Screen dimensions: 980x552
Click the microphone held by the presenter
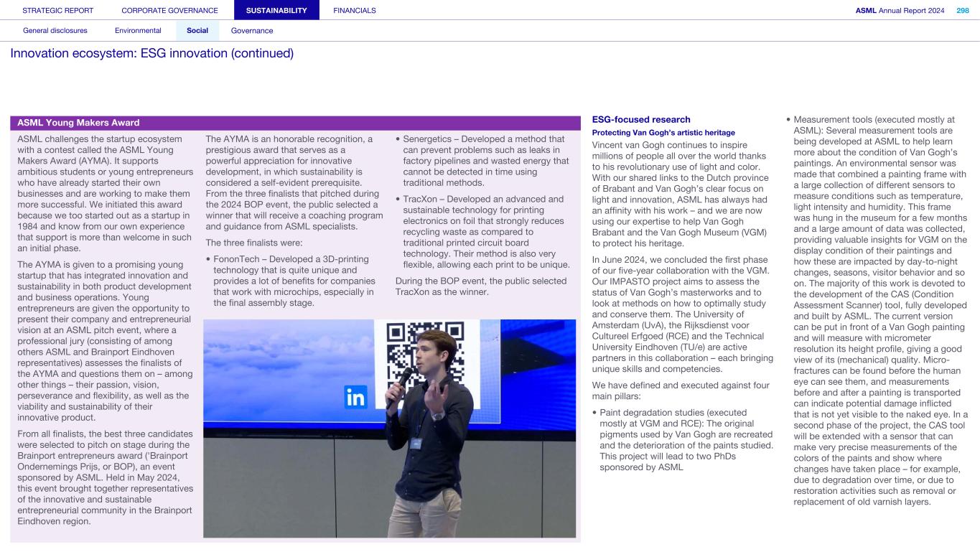[404, 378]
